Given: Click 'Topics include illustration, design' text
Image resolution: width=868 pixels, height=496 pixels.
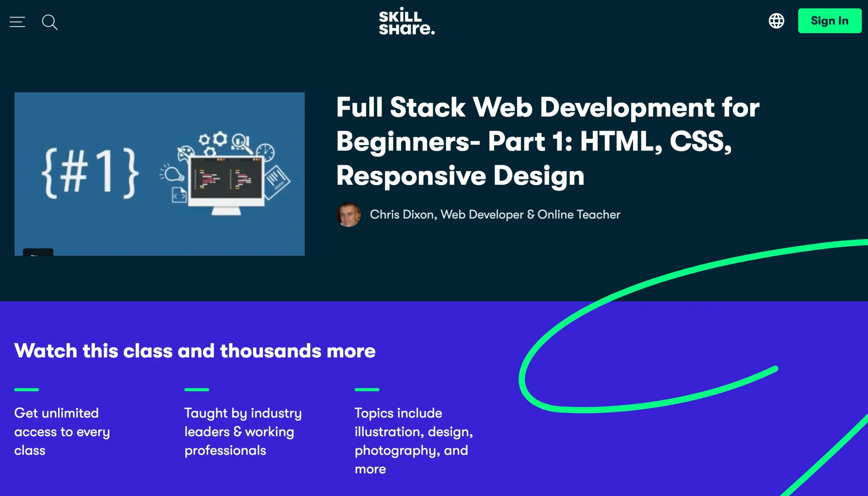Looking at the screenshot, I should [x=413, y=432].
